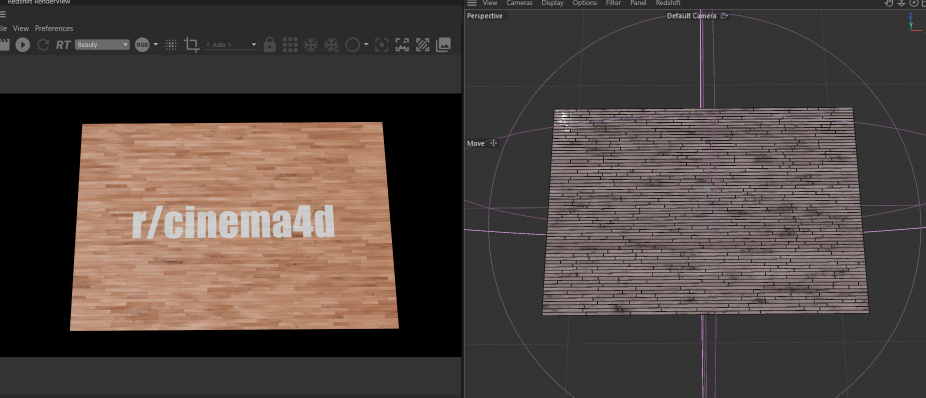The image size is (926, 398).
Task: Click the clapperboard render icon
Action: coord(5,44)
